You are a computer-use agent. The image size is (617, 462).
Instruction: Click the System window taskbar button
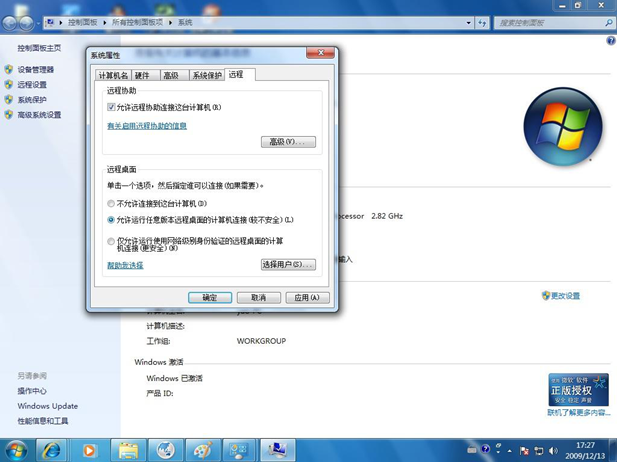pos(278,450)
